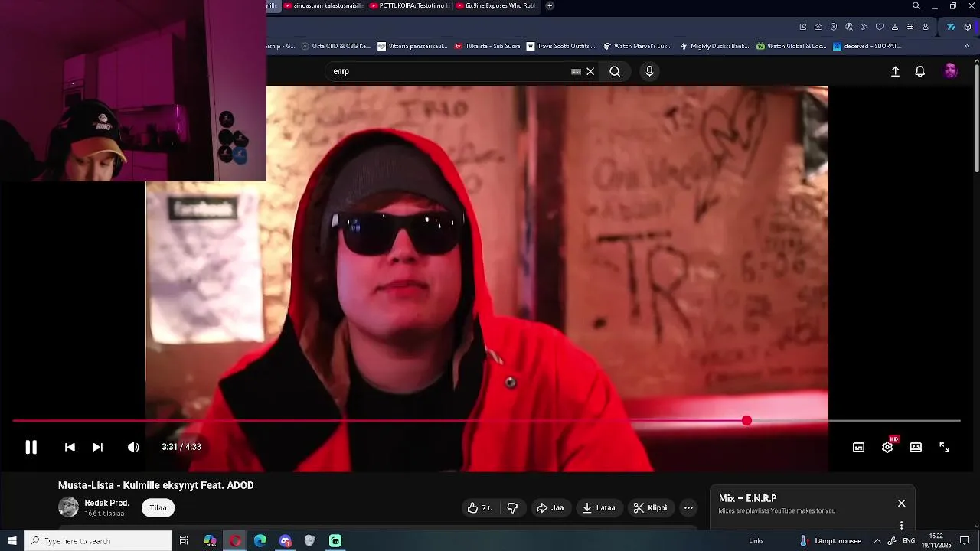Open Mix playlist panel options menu
980x551 pixels.
click(901, 525)
